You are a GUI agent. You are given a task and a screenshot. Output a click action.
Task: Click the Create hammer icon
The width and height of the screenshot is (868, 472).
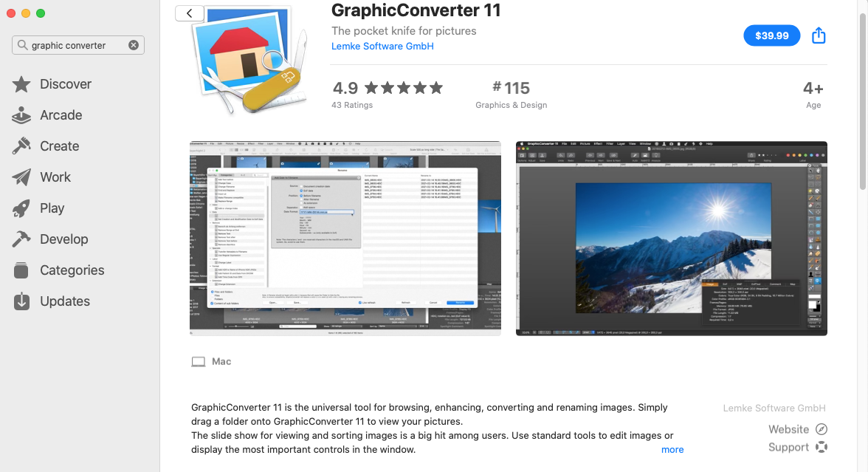[21, 146]
